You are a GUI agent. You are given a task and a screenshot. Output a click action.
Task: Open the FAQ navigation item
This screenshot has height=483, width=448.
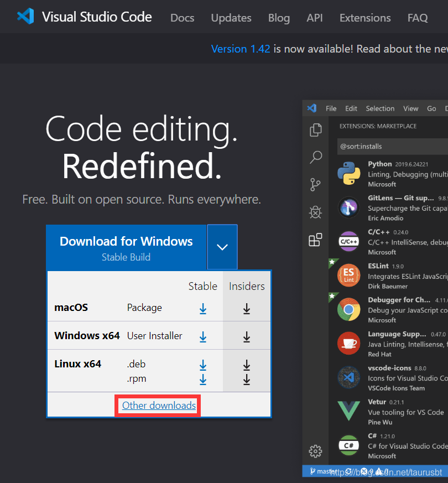pyautogui.click(x=418, y=18)
